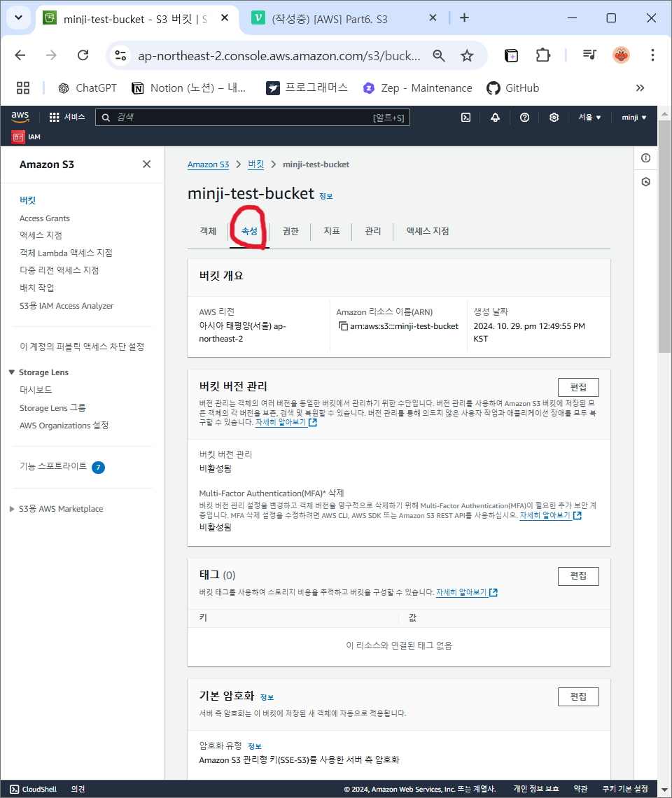Open tags 자세히 알아보기 link
This screenshot has width=672, height=798.
[x=467, y=592]
